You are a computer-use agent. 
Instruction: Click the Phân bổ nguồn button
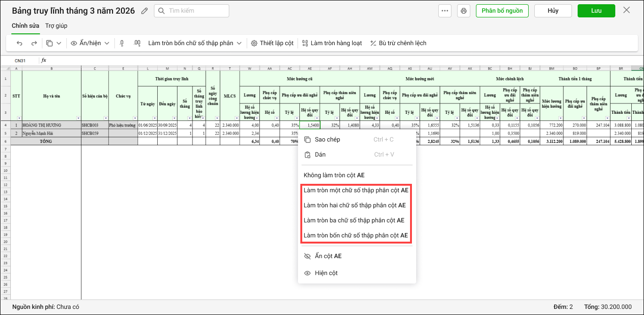tap(502, 11)
